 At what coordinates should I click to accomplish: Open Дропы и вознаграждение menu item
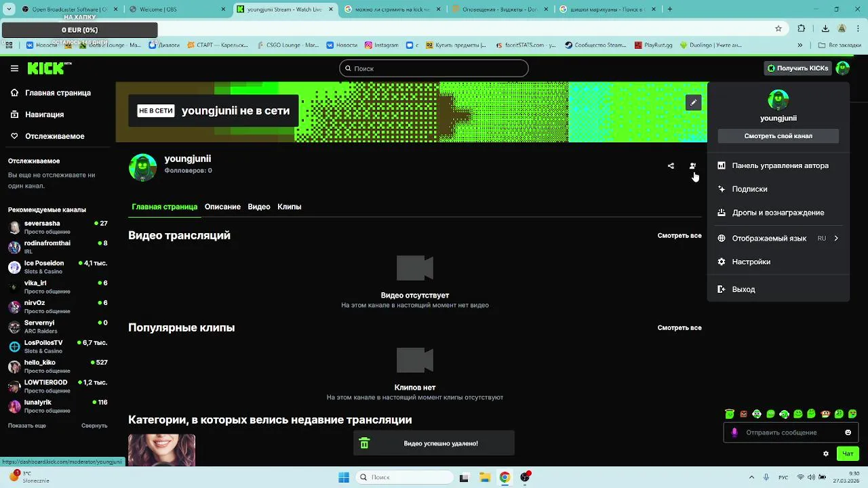pyautogui.click(x=778, y=213)
